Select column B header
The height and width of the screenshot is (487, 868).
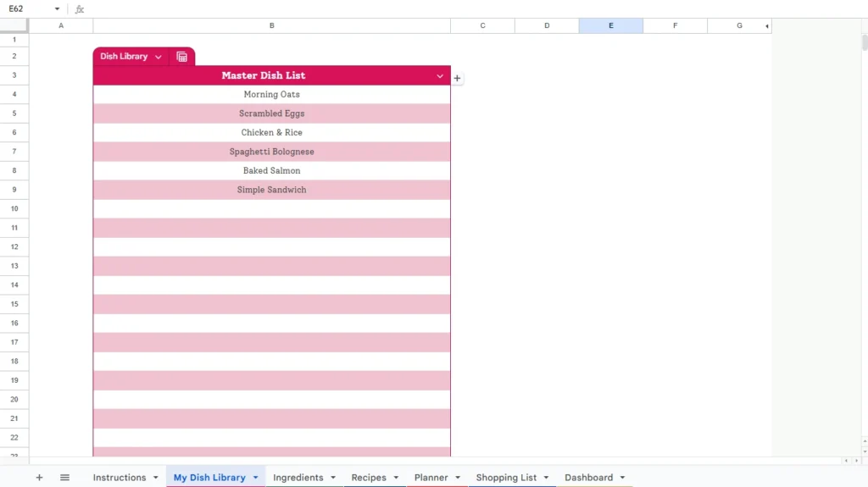(272, 25)
